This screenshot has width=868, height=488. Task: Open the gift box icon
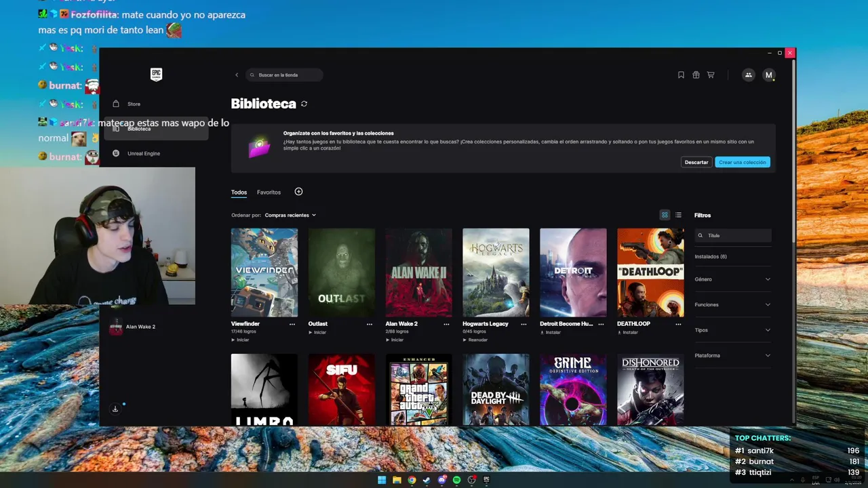tap(696, 75)
